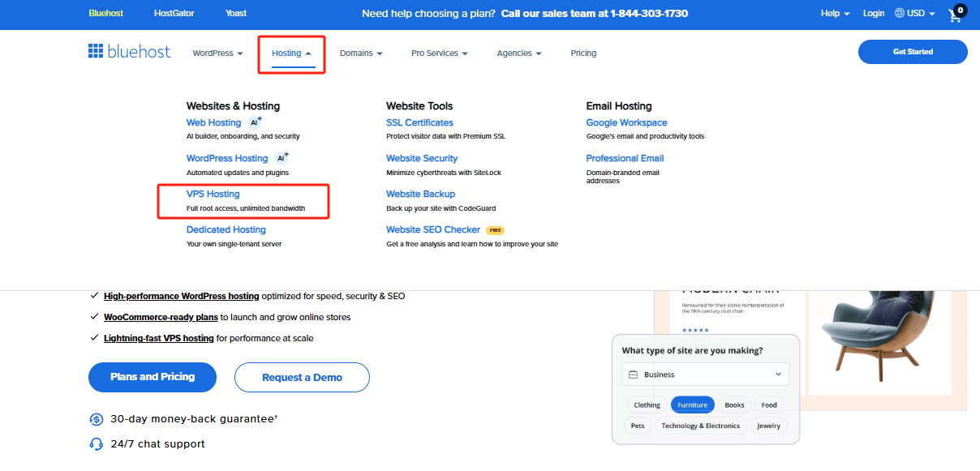The height and width of the screenshot is (471, 980).
Task: Expand the WordPress nav menu
Action: [217, 54]
